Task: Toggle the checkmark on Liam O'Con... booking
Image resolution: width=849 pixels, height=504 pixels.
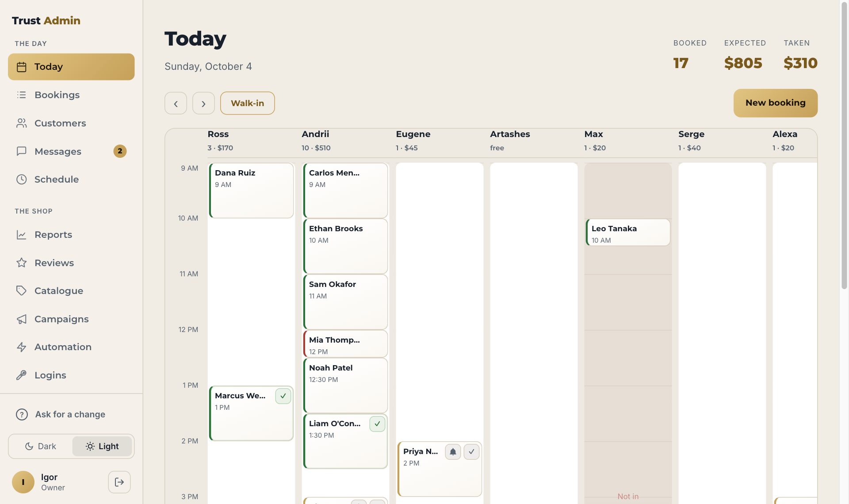Action: [377, 424]
